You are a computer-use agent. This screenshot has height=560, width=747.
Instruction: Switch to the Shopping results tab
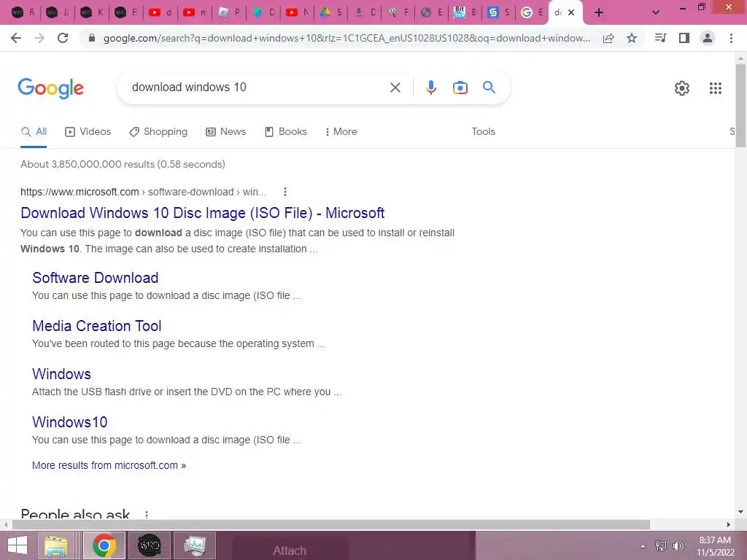click(158, 132)
